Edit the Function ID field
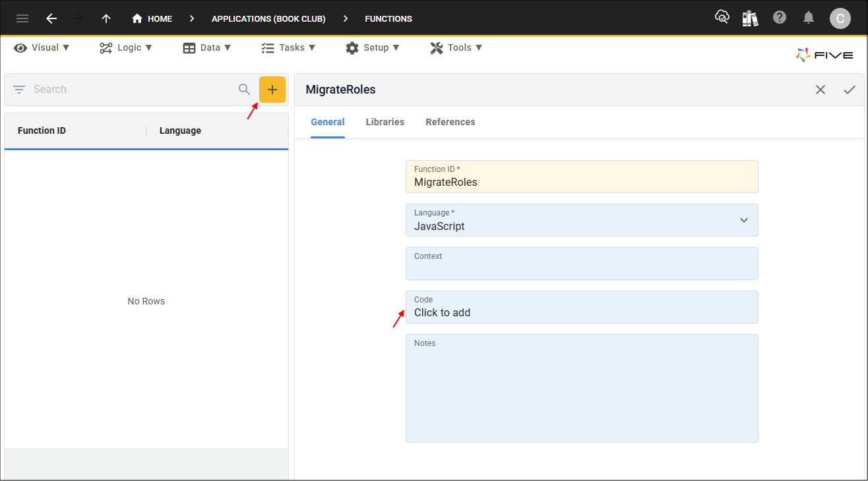The height and width of the screenshot is (481, 868). click(x=582, y=177)
